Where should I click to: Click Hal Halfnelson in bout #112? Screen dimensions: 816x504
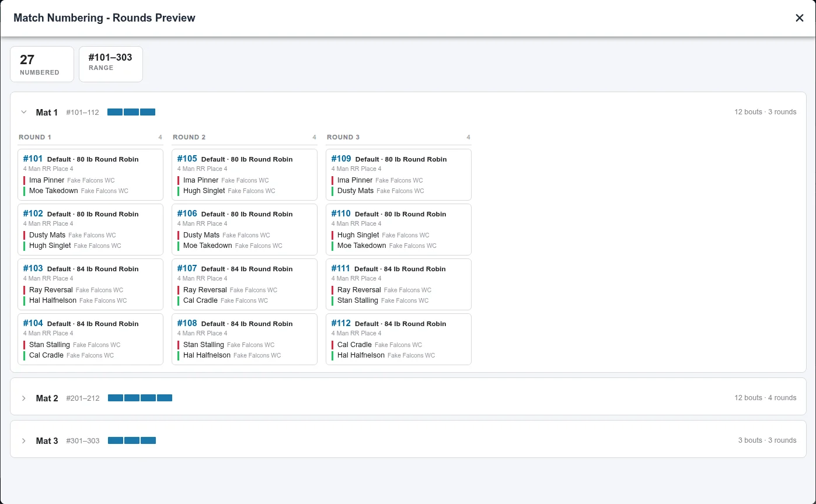(361, 355)
